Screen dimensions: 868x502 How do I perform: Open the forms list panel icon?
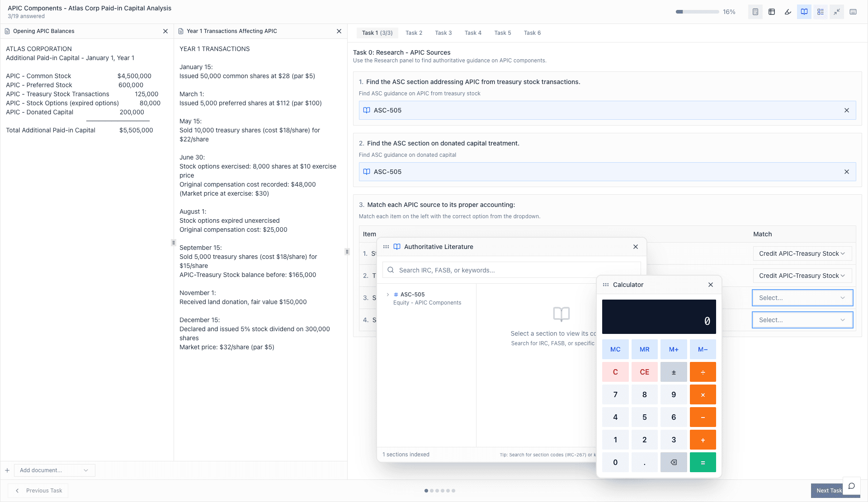coord(821,12)
